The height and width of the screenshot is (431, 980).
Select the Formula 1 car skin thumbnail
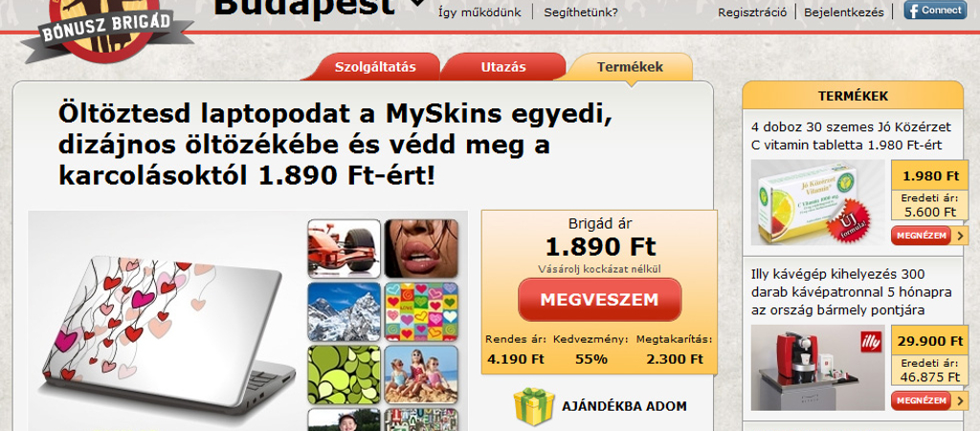click(x=344, y=248)
